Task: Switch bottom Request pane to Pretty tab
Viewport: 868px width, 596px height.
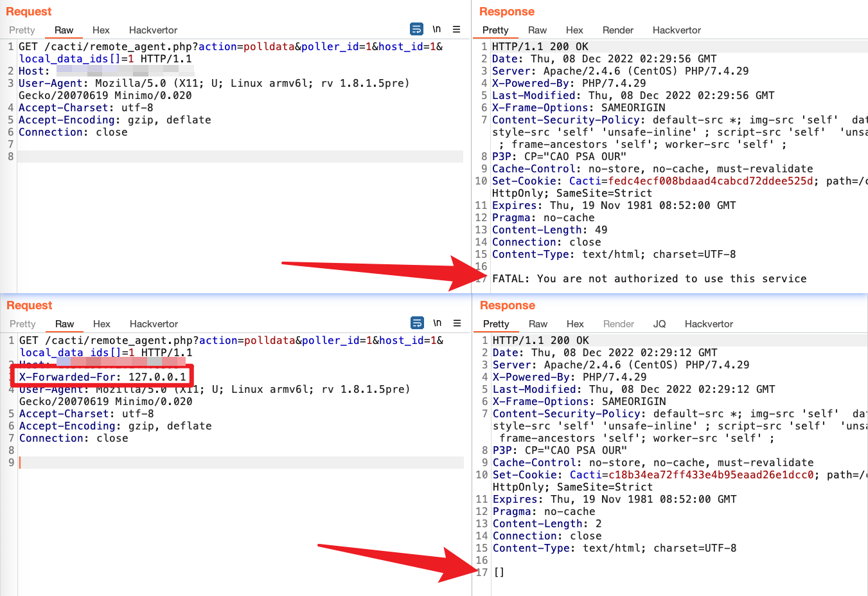Action: 22,324
